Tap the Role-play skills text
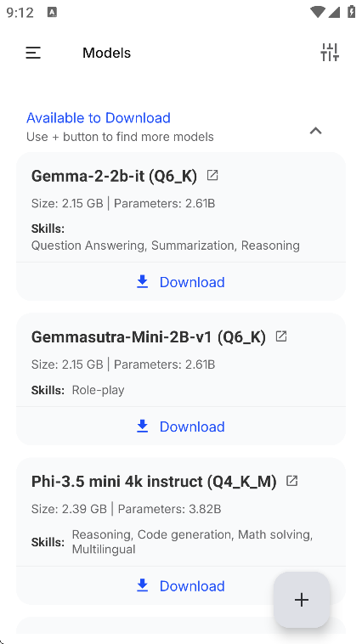Image resolution: width=362 pixels, height=644 pixels. (98, 390)
